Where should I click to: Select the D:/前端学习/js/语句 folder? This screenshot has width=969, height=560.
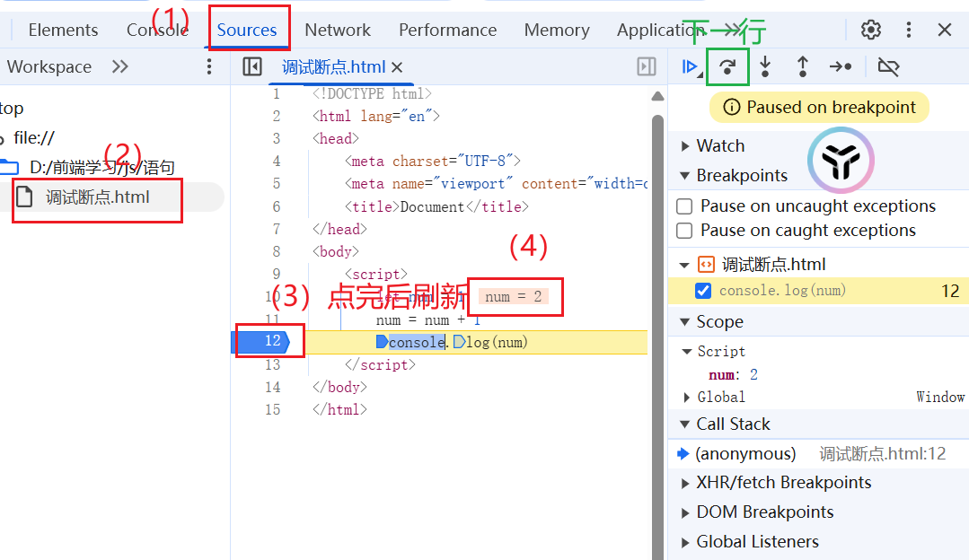[x=102, y=167]
